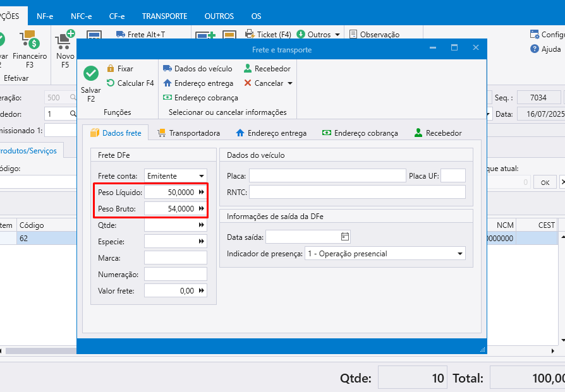Click the CEST column header
The height and width of the screenshot is (392, 565).
pos(537,225)
